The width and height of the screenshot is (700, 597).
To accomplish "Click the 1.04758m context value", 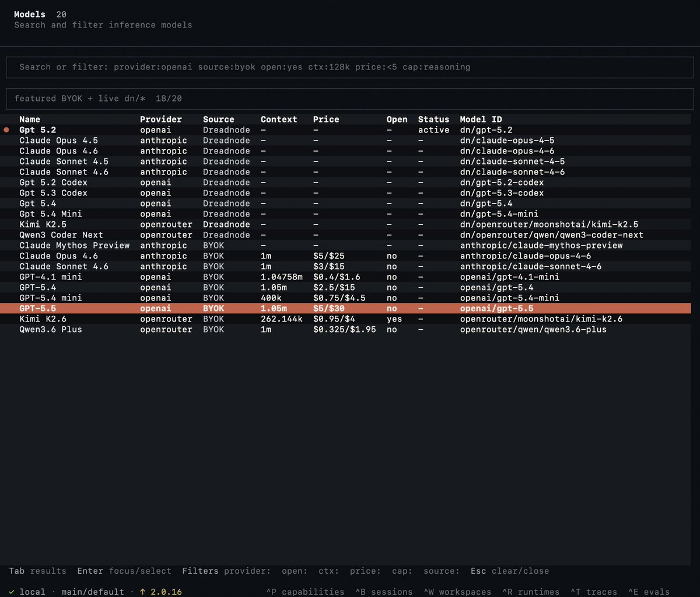I will point(282,277).
